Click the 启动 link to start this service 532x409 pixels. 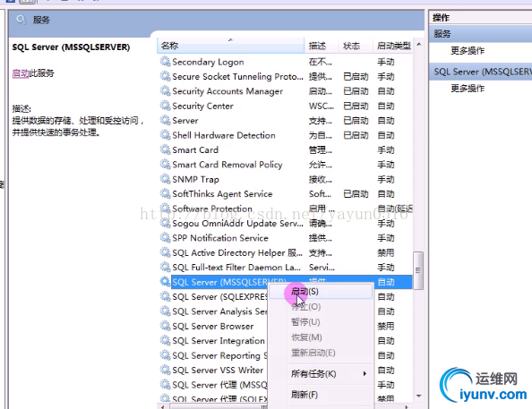21,73
